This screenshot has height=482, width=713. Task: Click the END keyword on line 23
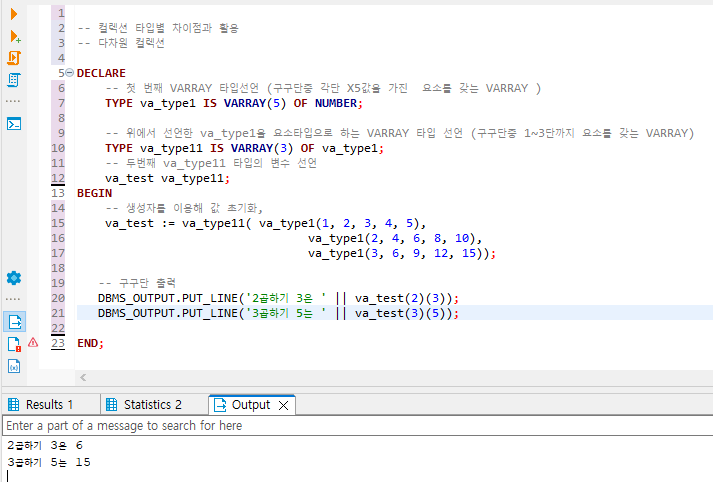pyautogui.click(x=90, y=343)
